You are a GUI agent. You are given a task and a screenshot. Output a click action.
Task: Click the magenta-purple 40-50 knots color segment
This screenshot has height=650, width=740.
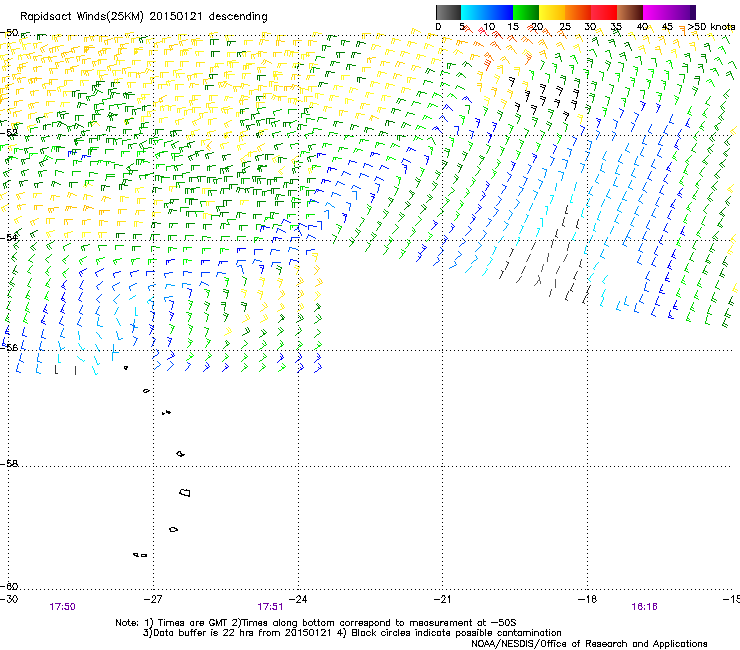669,12
